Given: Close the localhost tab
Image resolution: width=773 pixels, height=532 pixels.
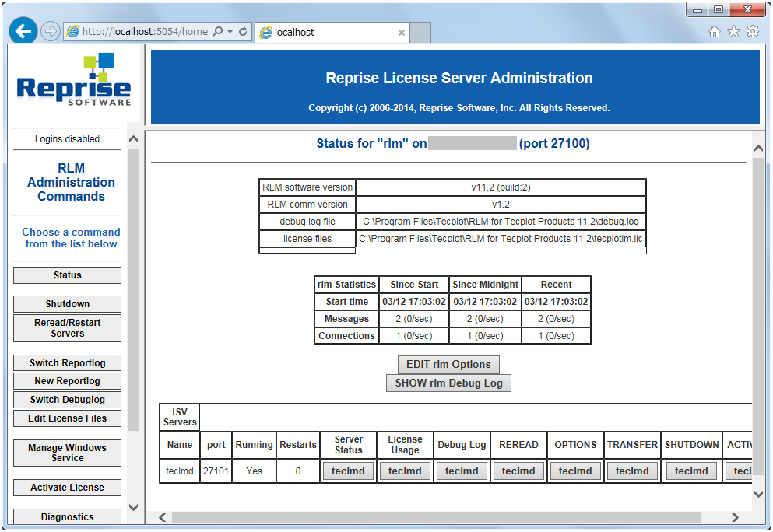Looking at the screenshot, I should 401,33.
